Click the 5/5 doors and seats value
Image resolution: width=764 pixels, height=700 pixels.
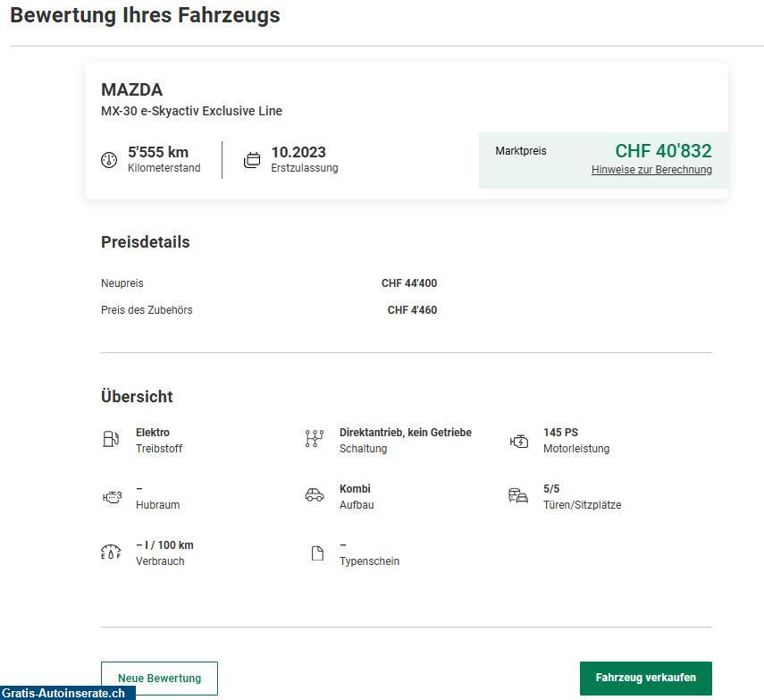pos(551,488)
